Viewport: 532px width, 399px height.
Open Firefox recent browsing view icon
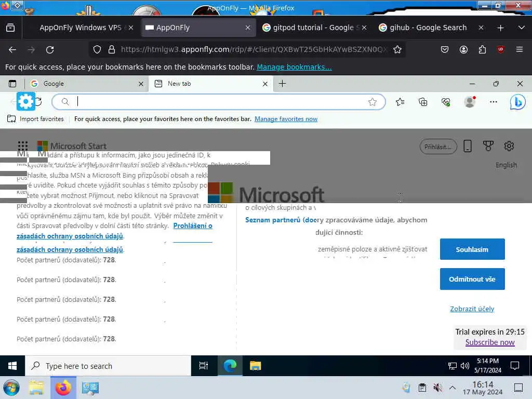click(10, 28)
